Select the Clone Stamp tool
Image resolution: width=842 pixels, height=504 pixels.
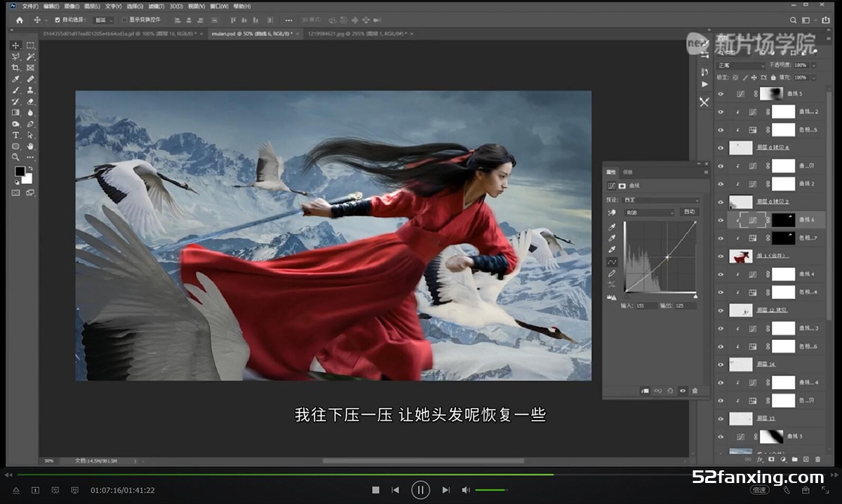30,90
